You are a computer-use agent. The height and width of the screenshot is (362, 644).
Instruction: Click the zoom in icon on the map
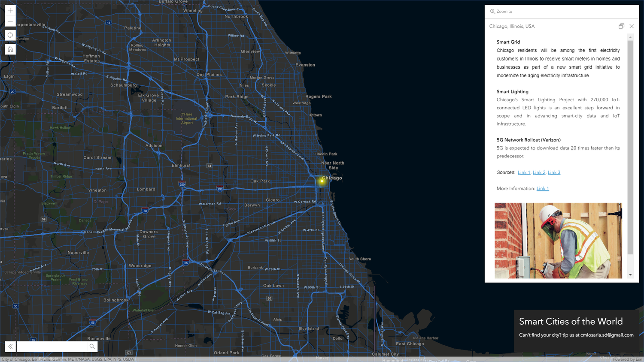[x=10, y=10]
